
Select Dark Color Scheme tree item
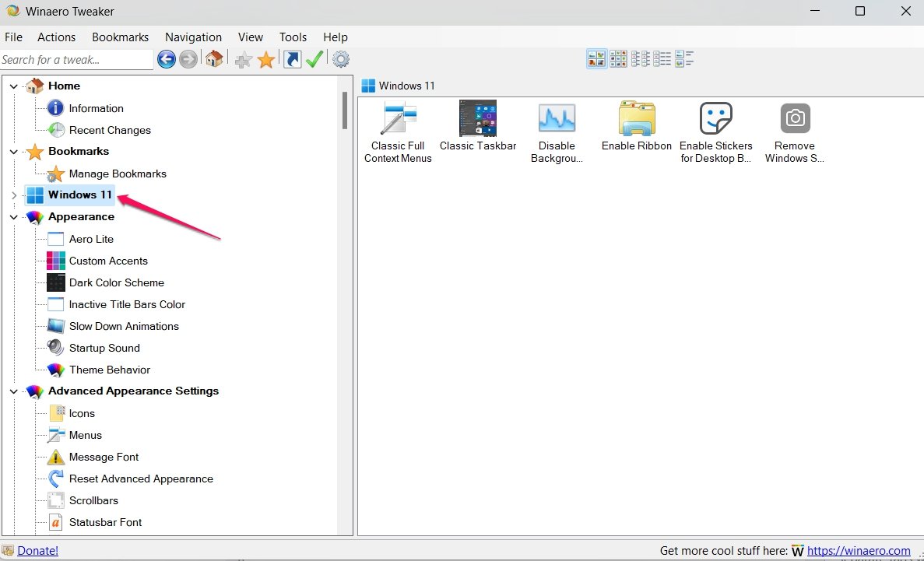tap(116, 282)
